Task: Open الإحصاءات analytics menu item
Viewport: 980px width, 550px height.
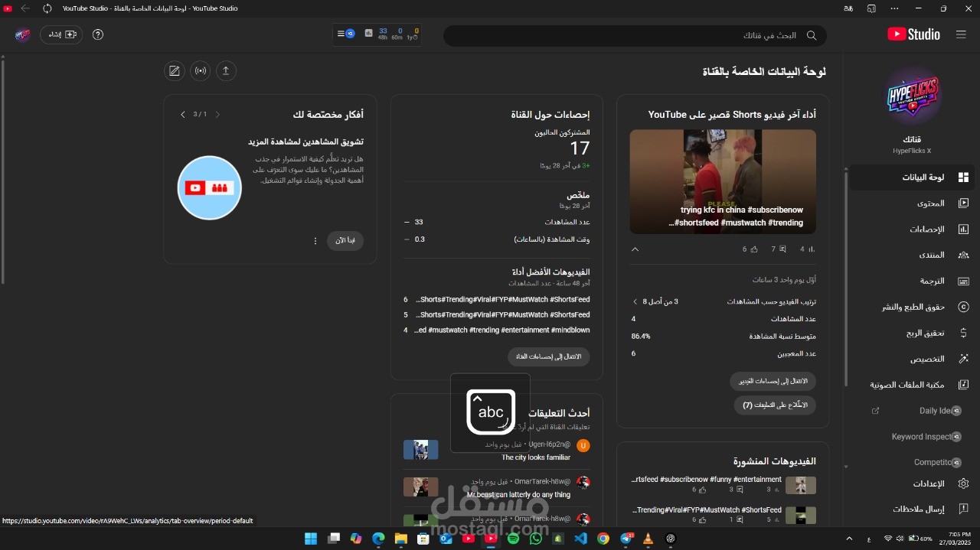Action: (911, 229)
